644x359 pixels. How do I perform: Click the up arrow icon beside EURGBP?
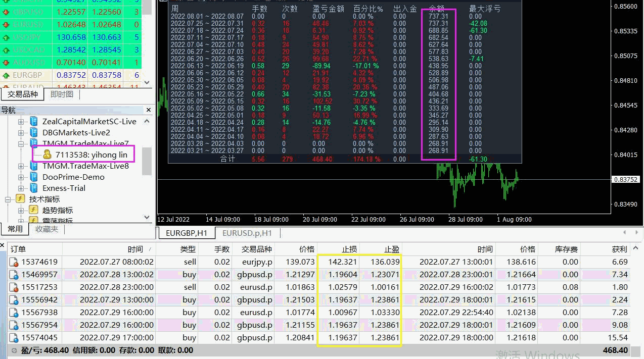(x=6, y=75)
